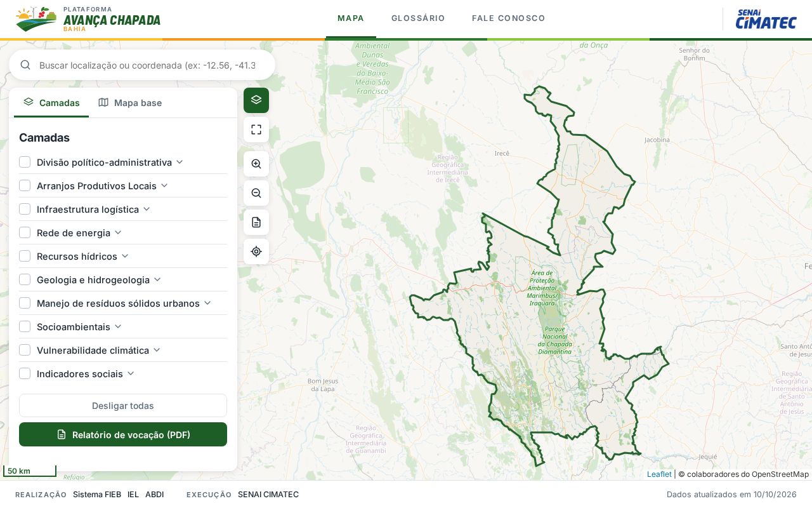Click Bom Jesus da Lapa label

(x=323, y=385)
